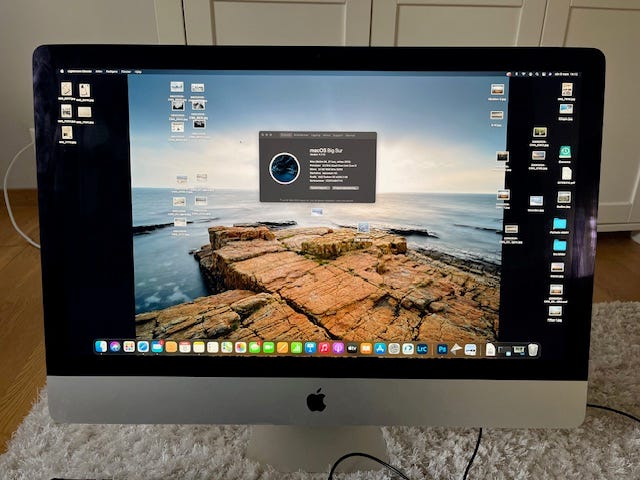Open the Trash in the Dock

(533, 349)
